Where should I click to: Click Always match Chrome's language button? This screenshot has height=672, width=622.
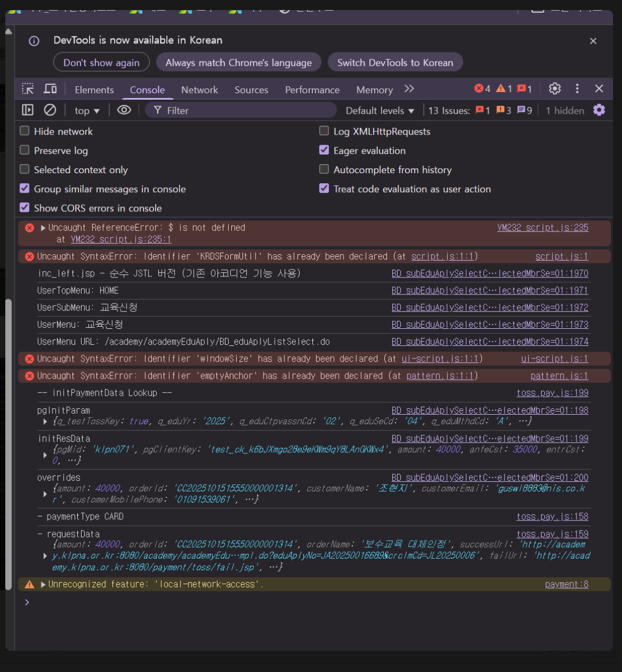pyautogui.click(x=239, y=62)
